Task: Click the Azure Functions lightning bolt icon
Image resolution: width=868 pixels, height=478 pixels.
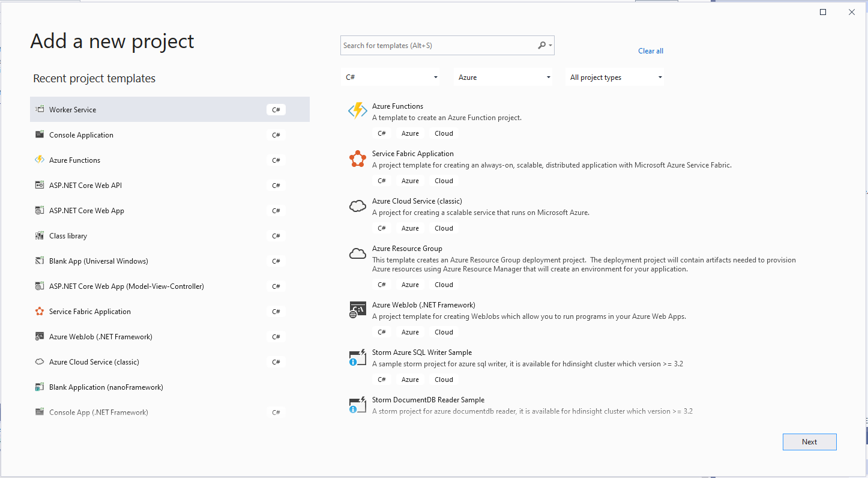Action: [x=358, y=111]
